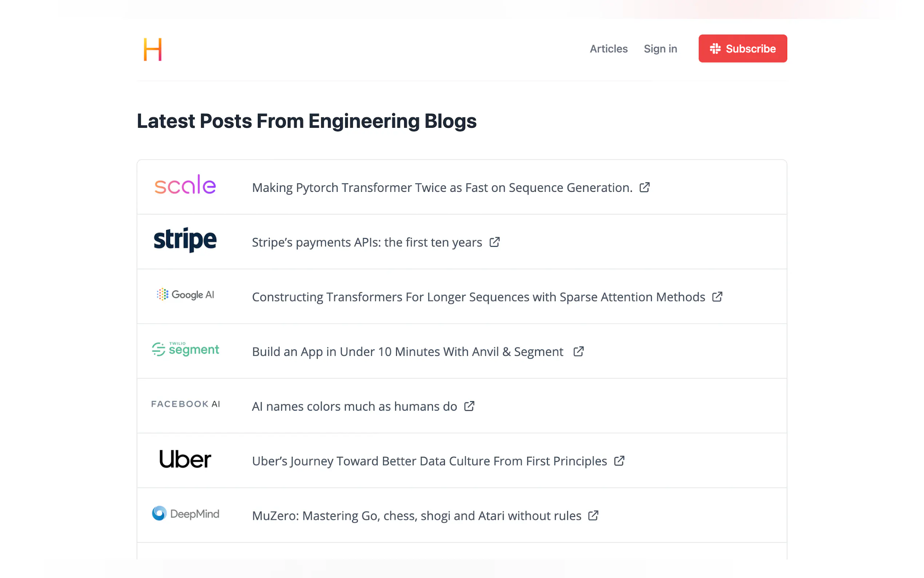Open external link icon beside MuZero post
The width and height of the screenshot is (924, 578).
[593, 515]
